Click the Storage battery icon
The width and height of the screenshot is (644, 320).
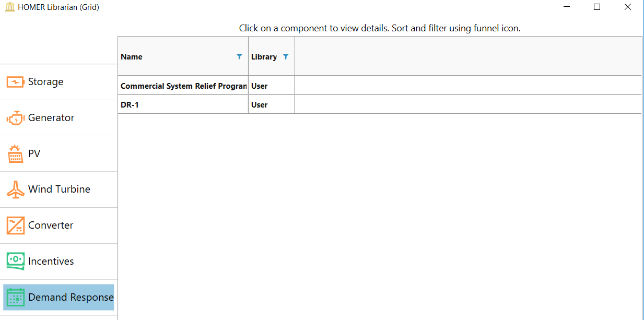15,82
